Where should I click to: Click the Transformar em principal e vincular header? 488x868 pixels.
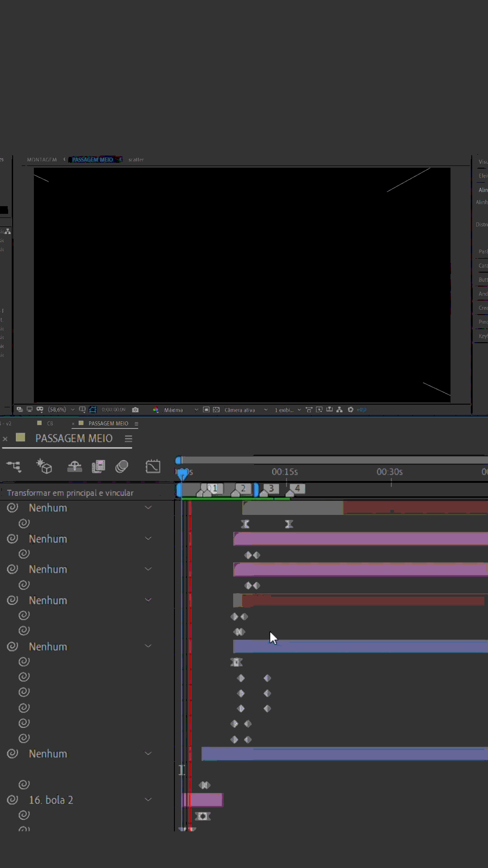pyautogui.click(x=70, y=493)
